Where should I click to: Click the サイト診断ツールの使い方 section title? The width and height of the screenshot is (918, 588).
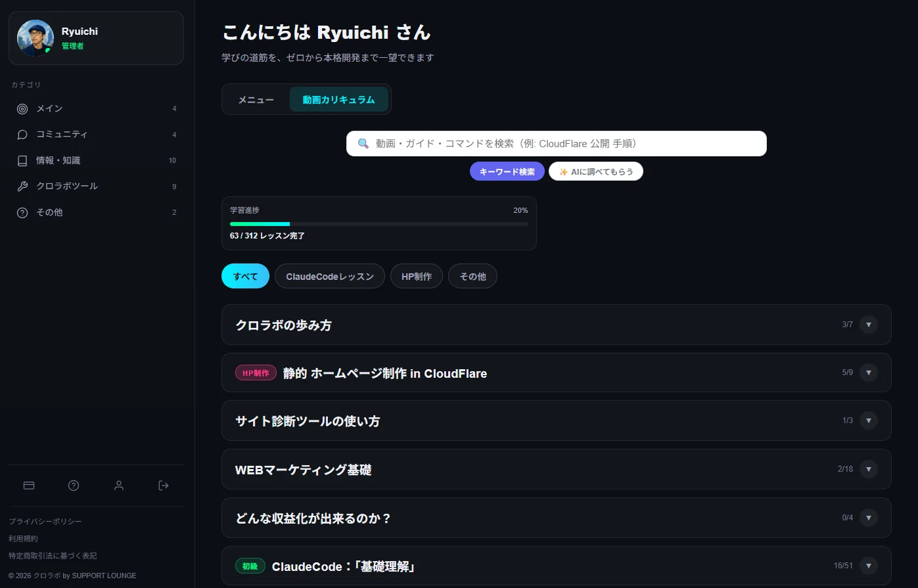pyautogui.click(x=308, y=421)
